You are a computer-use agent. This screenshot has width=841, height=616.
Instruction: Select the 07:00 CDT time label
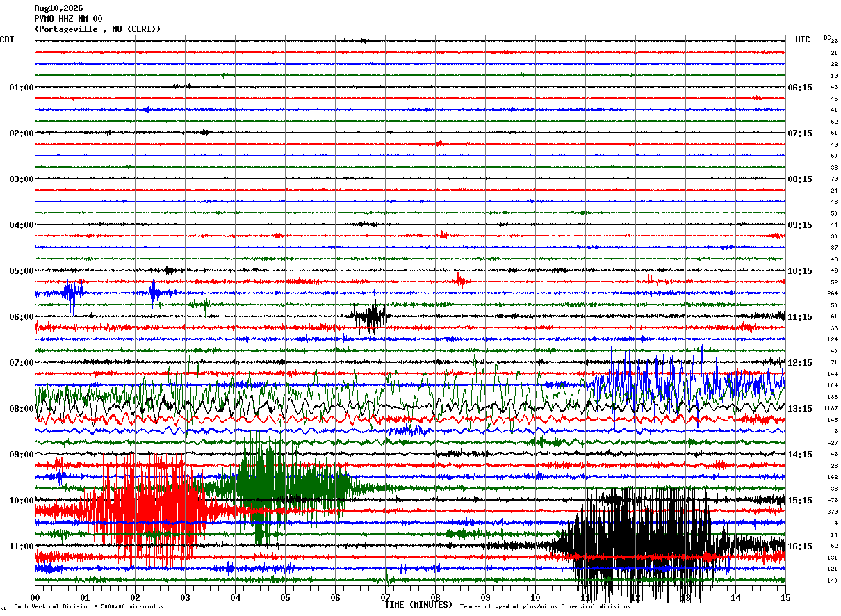click(x=22, y=363)
